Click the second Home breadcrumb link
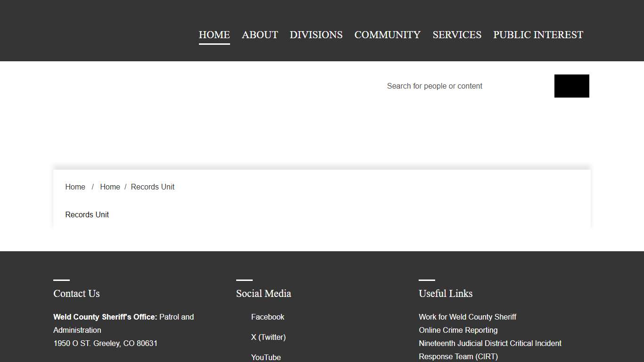 (110, 187)
